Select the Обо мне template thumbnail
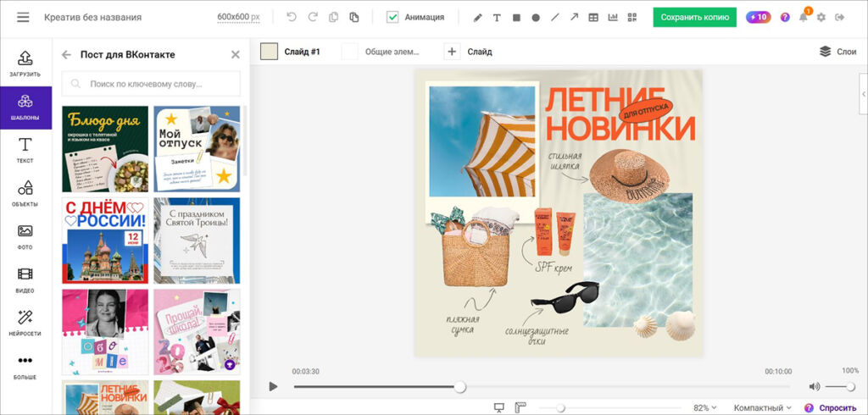The height and width of the screenshot is (415, 868). [105, 332]
